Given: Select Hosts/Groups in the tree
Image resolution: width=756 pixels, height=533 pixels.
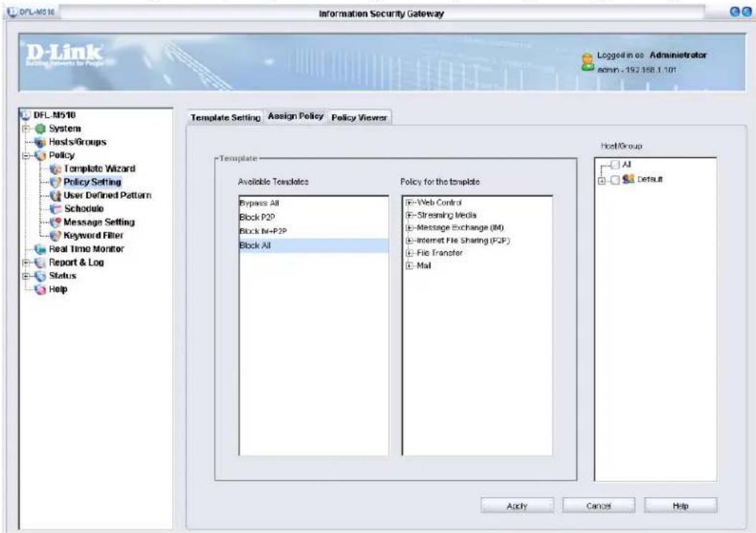Looking at the screenshot, I should 77,142.
